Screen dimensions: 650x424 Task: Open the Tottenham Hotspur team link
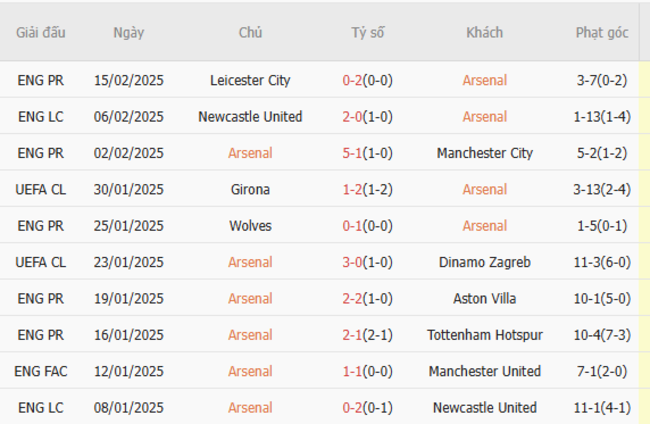(484, 335)
